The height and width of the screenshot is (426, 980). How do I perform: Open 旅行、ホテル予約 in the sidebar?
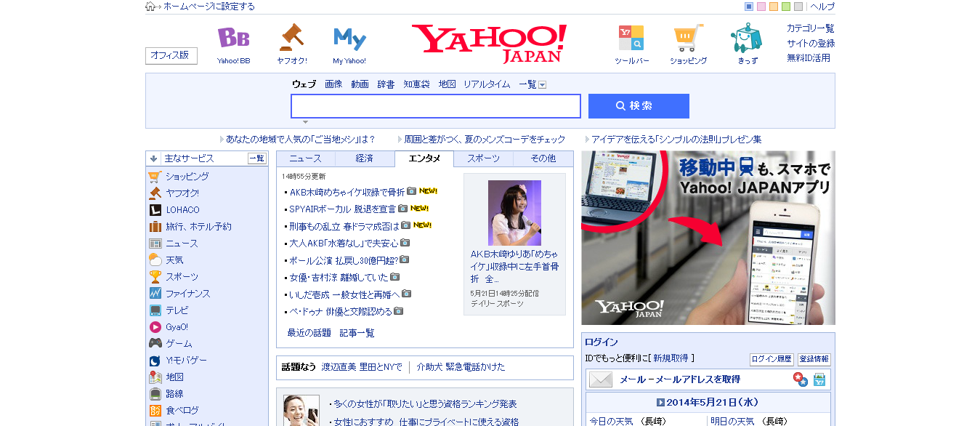(x=198, y=227)
